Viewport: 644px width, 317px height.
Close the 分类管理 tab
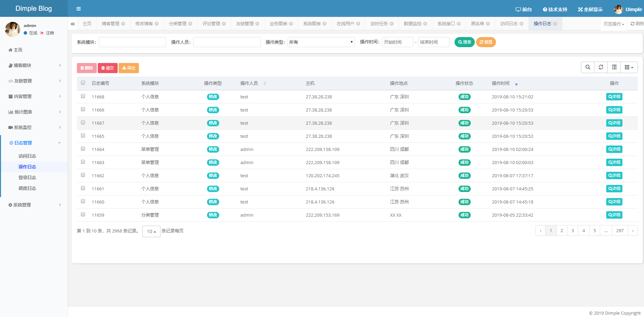click(190, 24)
